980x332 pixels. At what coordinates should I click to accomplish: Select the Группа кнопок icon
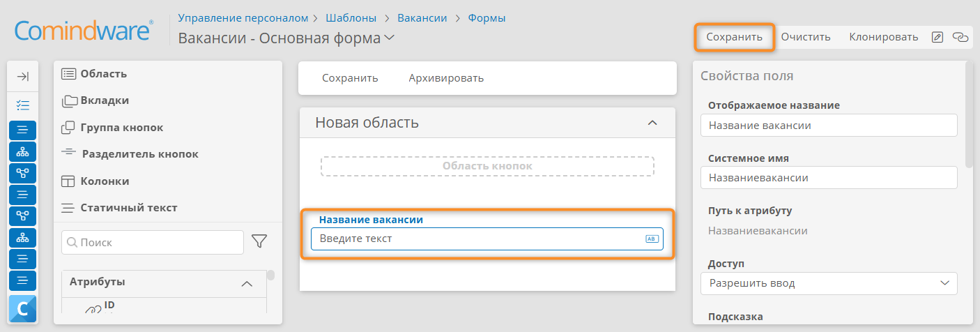point(68,128)
